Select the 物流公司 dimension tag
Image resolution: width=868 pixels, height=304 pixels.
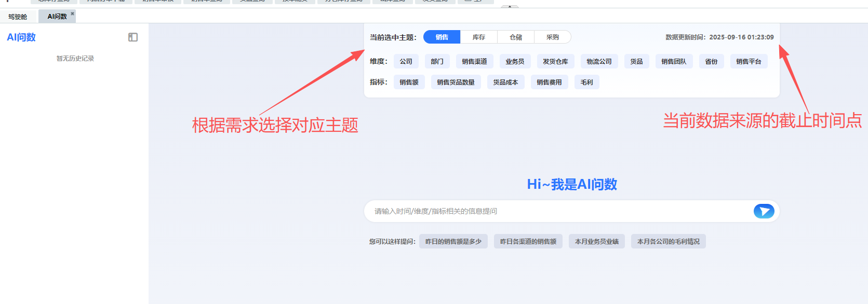[x=599, y=62]
